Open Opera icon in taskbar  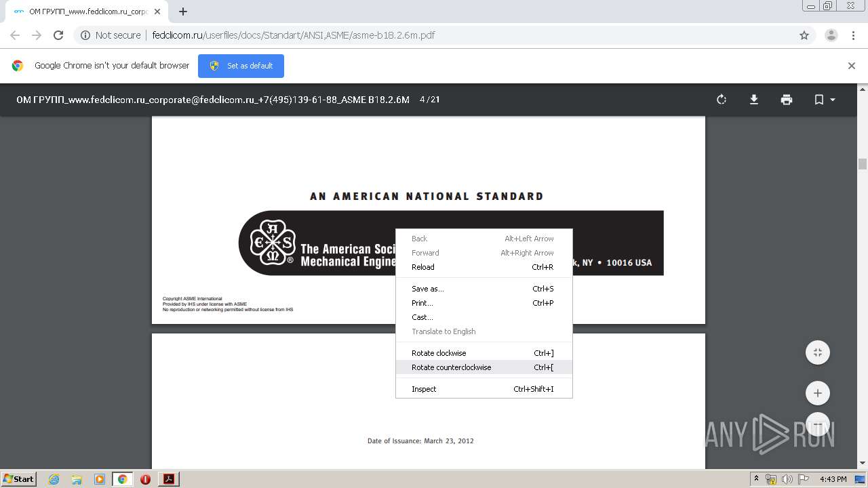pyautogui.click(x=145, y=479)
